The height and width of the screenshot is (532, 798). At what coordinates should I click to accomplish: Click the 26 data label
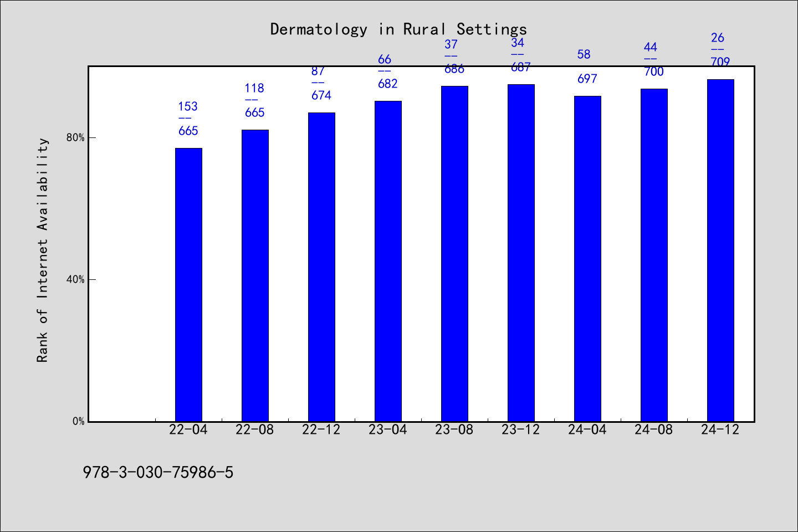(718, 38)
